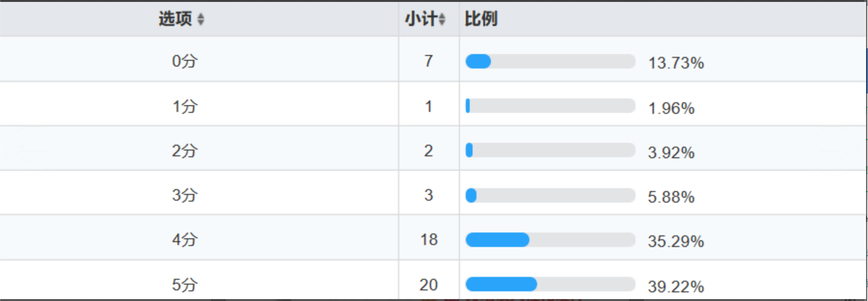The width and height of the screenshot is (868, 301).
Task: Click the 5.88% percentage text
Action: point(671,197)
